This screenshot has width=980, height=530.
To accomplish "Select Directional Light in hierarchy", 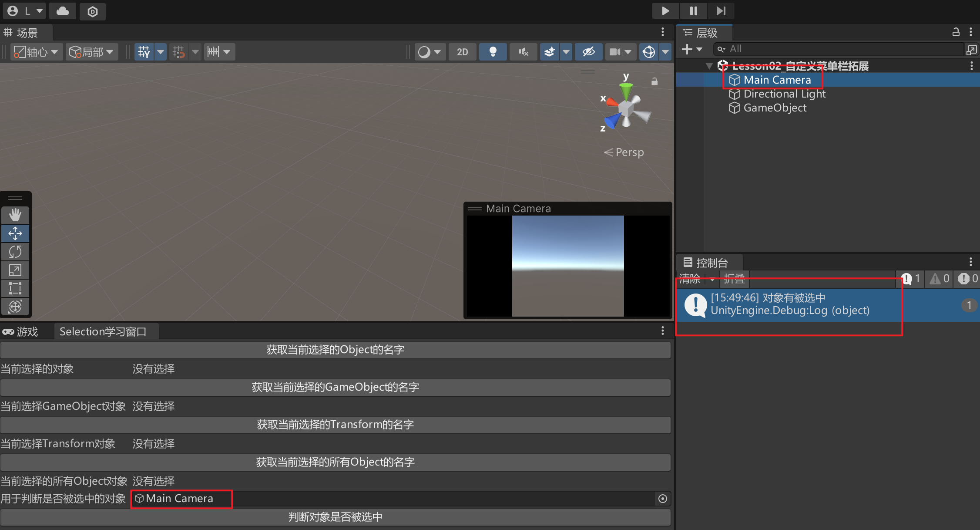I will pyautogui.click(x=784, y=94).
